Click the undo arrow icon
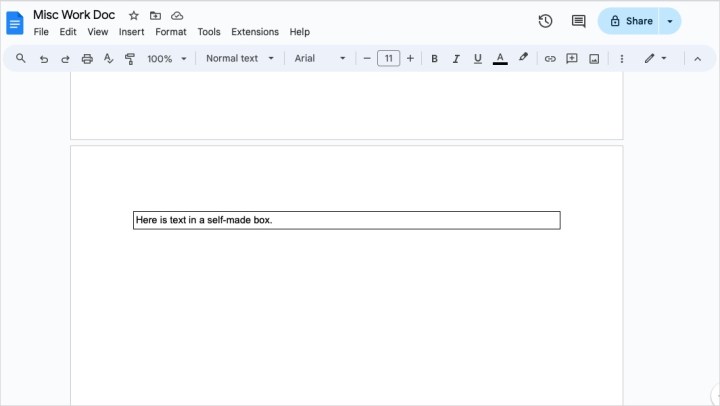The height and width of the screenshot is (406, 720). coord(43,59)
